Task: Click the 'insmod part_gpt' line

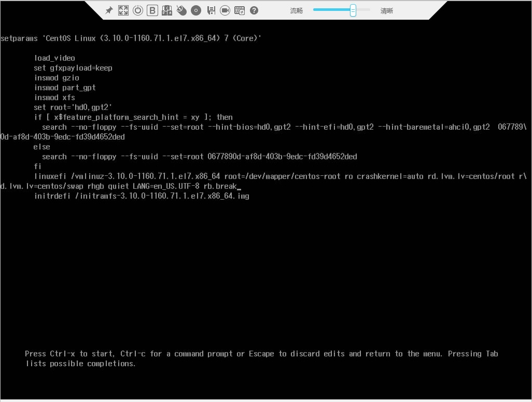Action: pos(65,88)
